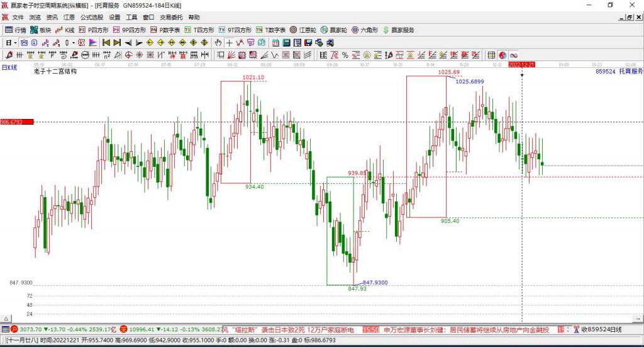This screenshot has height=347, width=644.
Task: Open the 公式选股 menu
Action: [x=92, y=17]
